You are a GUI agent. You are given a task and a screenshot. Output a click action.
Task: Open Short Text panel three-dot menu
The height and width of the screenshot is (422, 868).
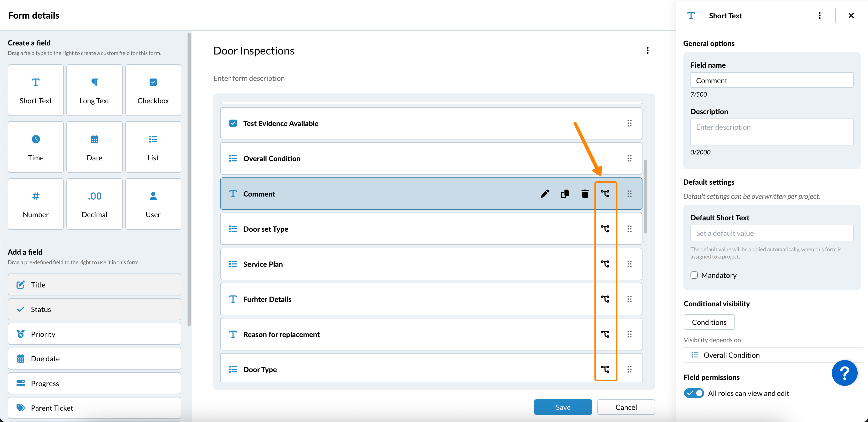click(819, 16)
